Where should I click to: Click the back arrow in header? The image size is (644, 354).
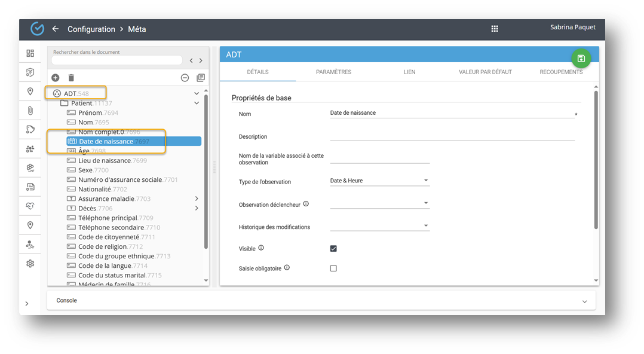(x=56, y=29)
